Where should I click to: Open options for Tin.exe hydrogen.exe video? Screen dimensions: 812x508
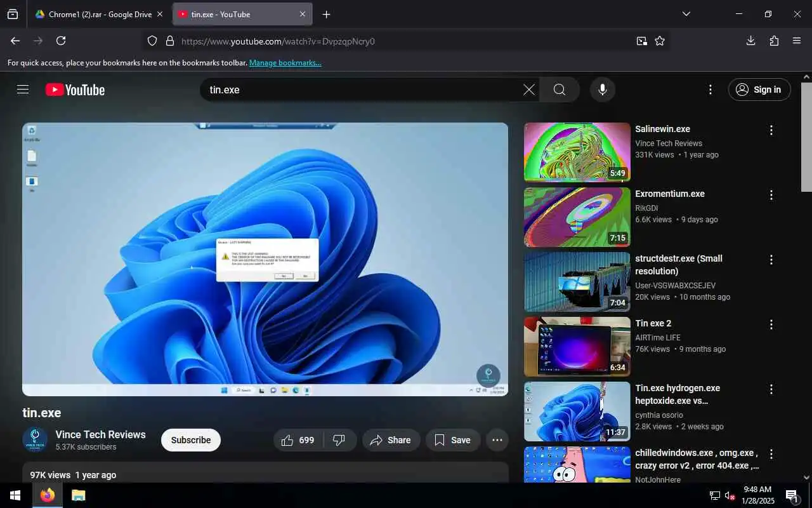point(771,389)
